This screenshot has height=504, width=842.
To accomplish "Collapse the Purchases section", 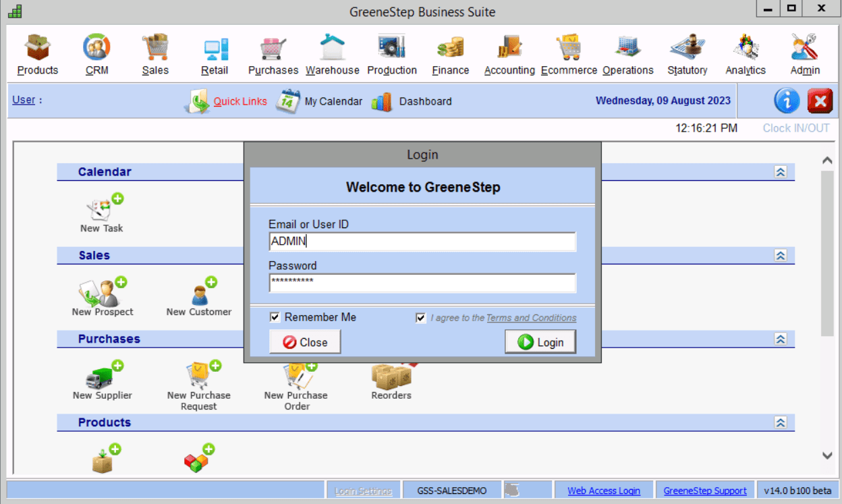I will click(781, 339).
